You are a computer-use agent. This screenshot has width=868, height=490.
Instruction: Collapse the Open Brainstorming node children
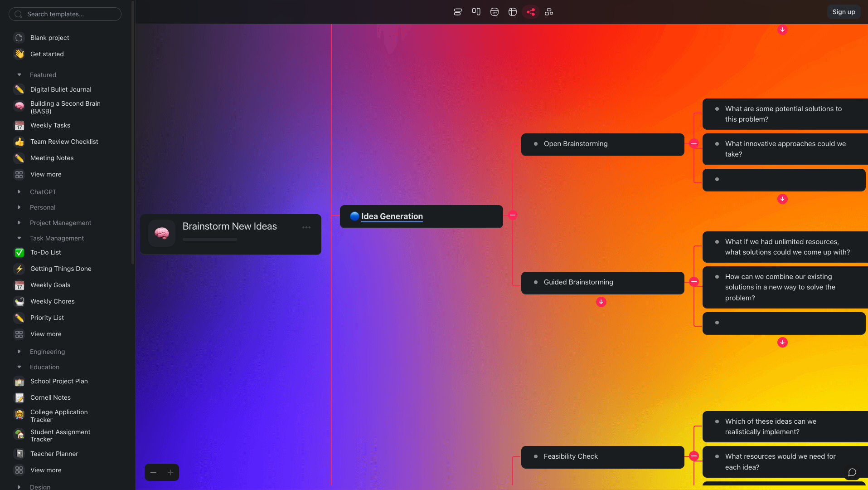tap(694, 143)
